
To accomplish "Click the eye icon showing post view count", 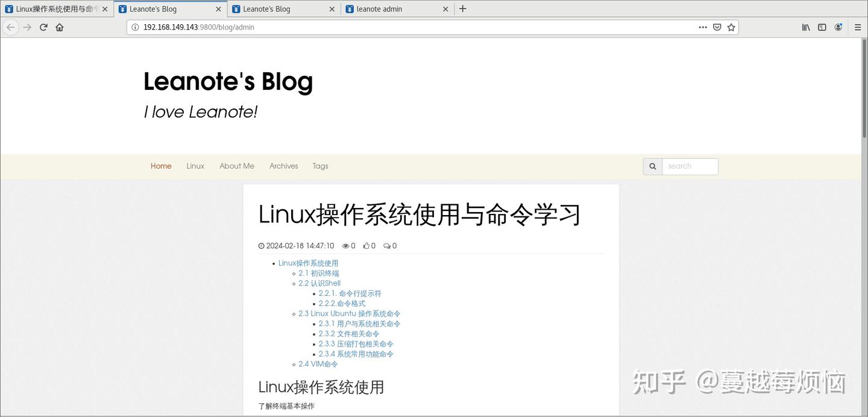I will (x=345, y=245).
